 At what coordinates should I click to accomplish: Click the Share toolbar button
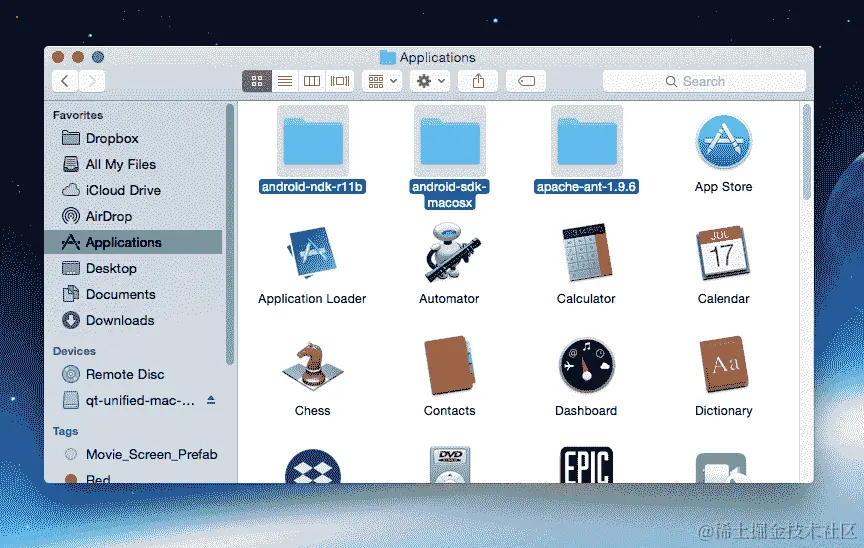coord(478,82)
